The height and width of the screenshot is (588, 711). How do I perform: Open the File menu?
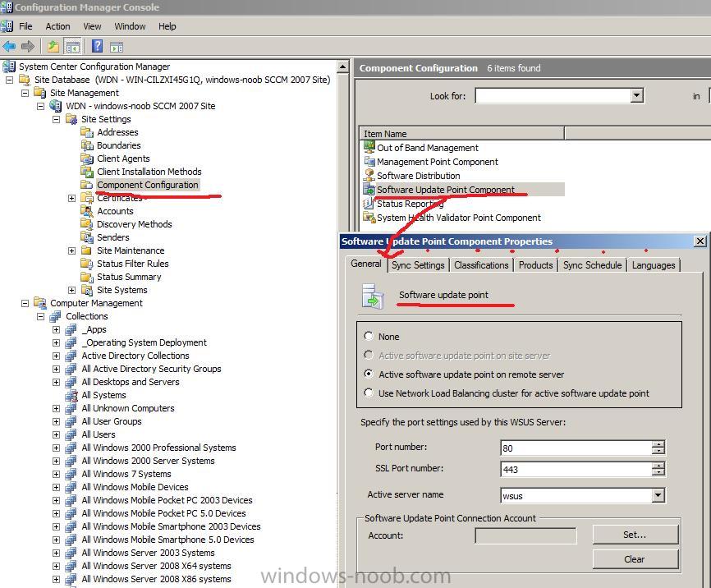point(25,26)
